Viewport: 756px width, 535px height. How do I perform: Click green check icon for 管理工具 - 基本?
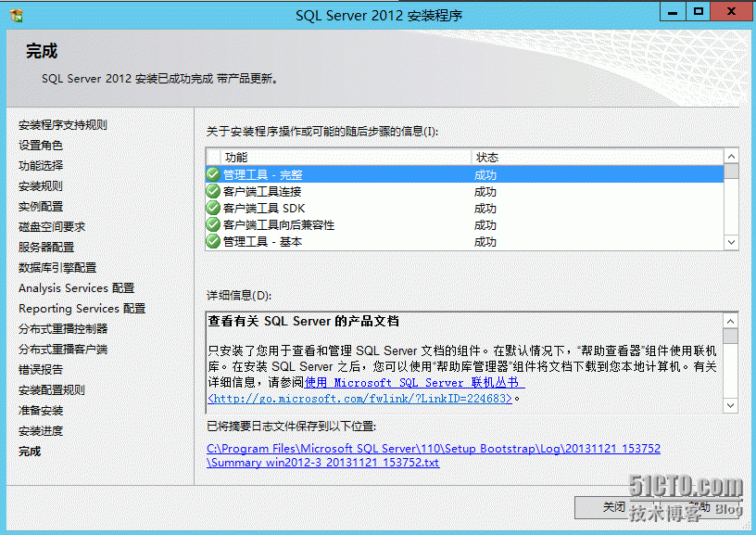tap(213, 241)
